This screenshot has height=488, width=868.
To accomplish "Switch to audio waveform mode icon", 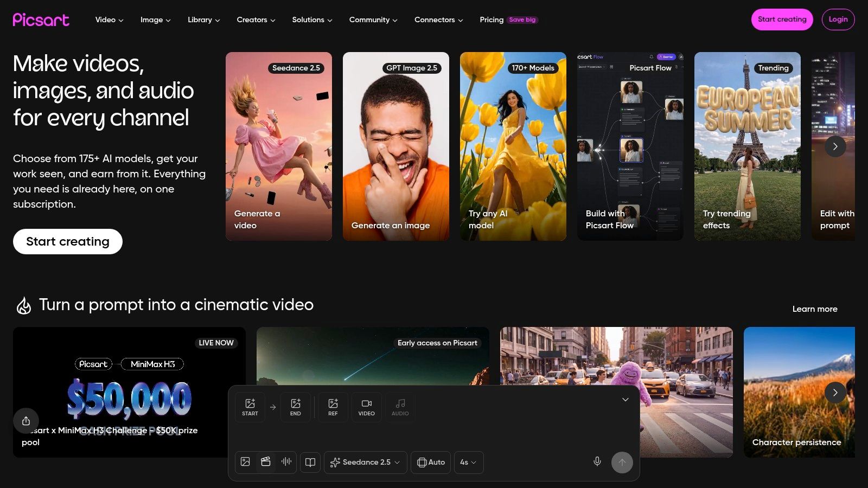I will [286, 462].
